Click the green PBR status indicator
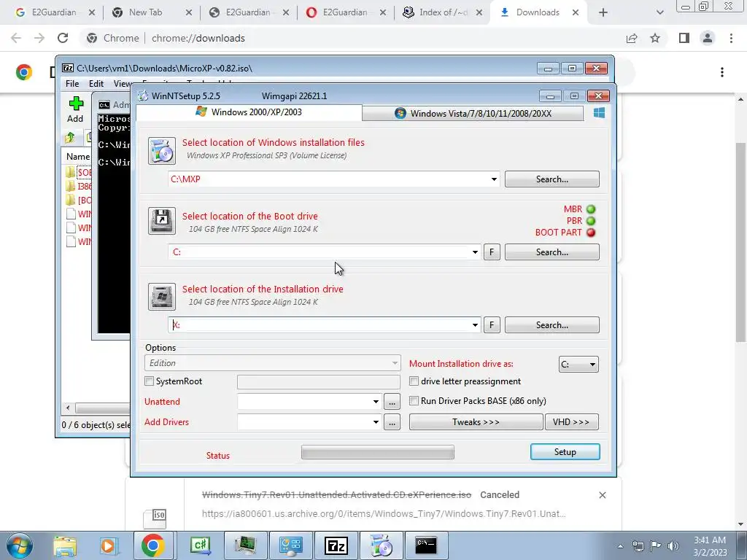The image size is (747, 560). [x=591, y=221]
